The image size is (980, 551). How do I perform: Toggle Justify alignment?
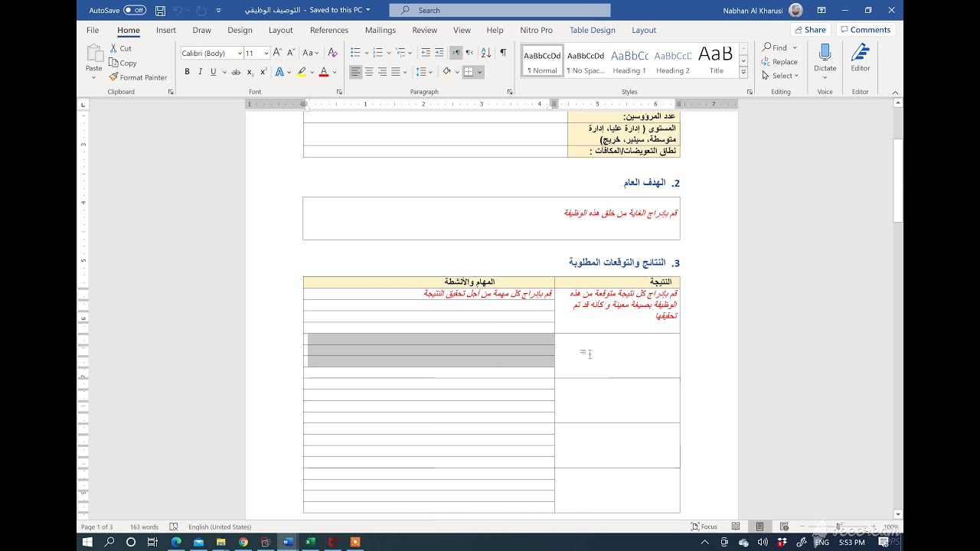tap(396, 72)
